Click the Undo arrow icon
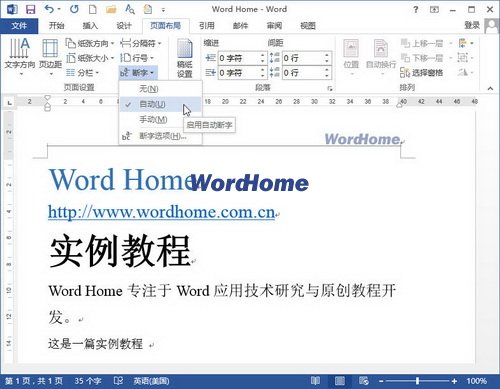Screen dimensions: 500x389 pos(49,9)
